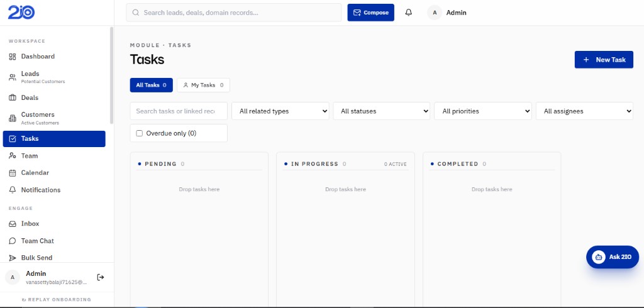Click the 2IO logo
This screenshot has width=644, height=308.
click(x=21, y=13)
